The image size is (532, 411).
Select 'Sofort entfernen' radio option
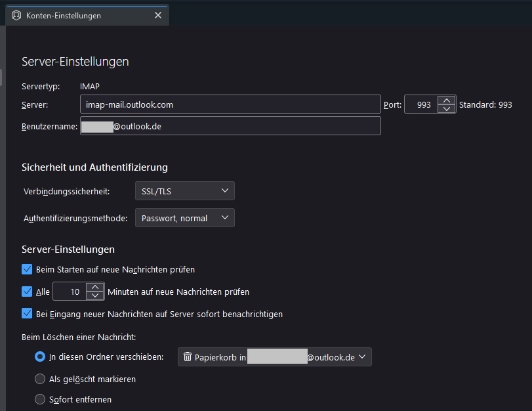[40, 399]
